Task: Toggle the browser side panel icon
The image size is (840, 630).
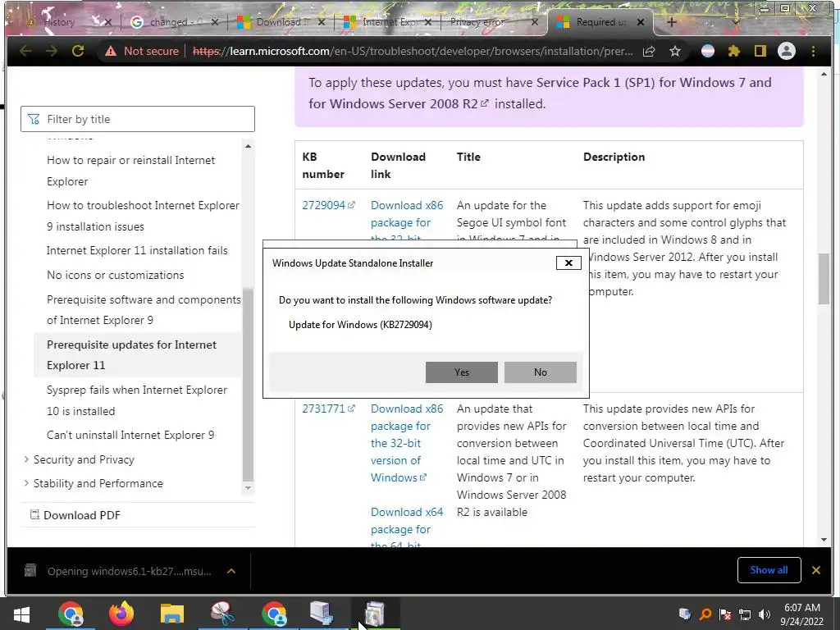Action: [x=760, y=51]
